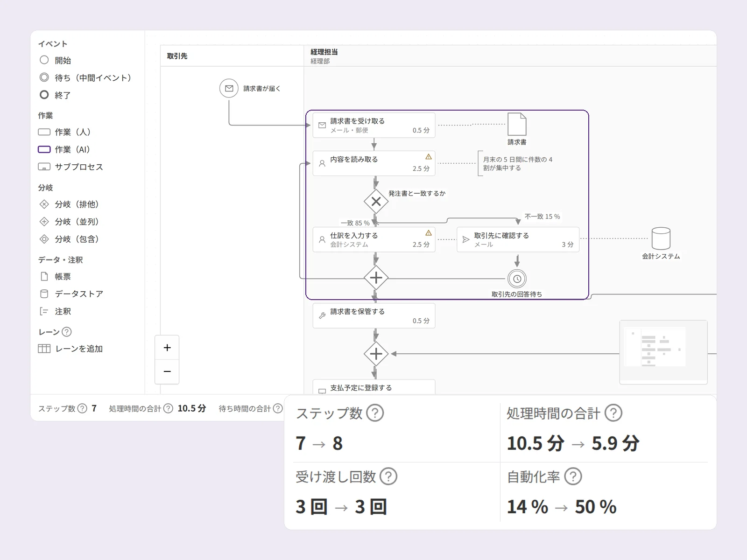
Task: Pick the 待ち（中間イベント）palette item
Action: click(85, 77)
